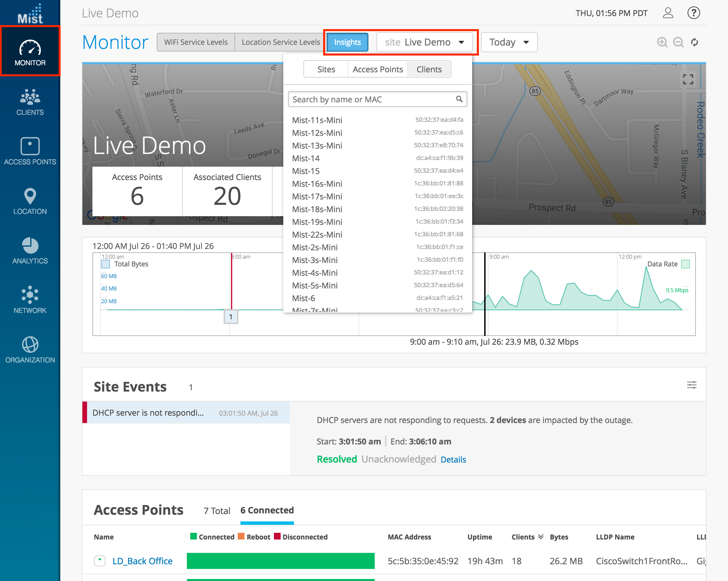The width and height of the screenshot is (728, 581).
Task: Open the Details link for DHCP event
Action: coord(453,460)
